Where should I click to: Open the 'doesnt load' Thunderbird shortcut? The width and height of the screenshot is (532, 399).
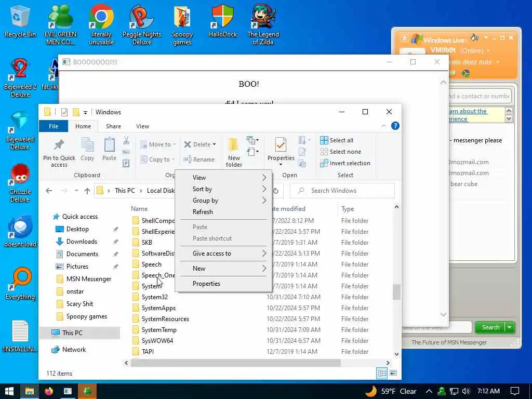pyautogui.click(x=20, y=232)
